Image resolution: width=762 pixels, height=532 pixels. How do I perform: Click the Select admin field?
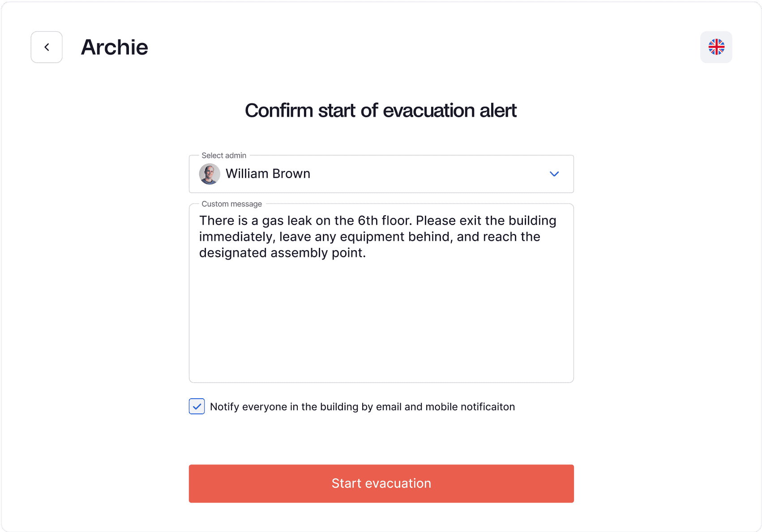click(381, 174)
